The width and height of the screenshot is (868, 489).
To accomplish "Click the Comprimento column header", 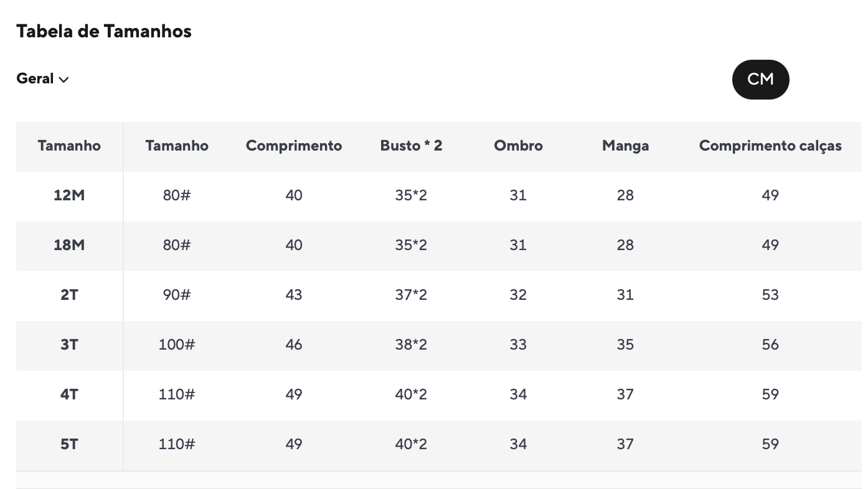I will tap(294, 146).
